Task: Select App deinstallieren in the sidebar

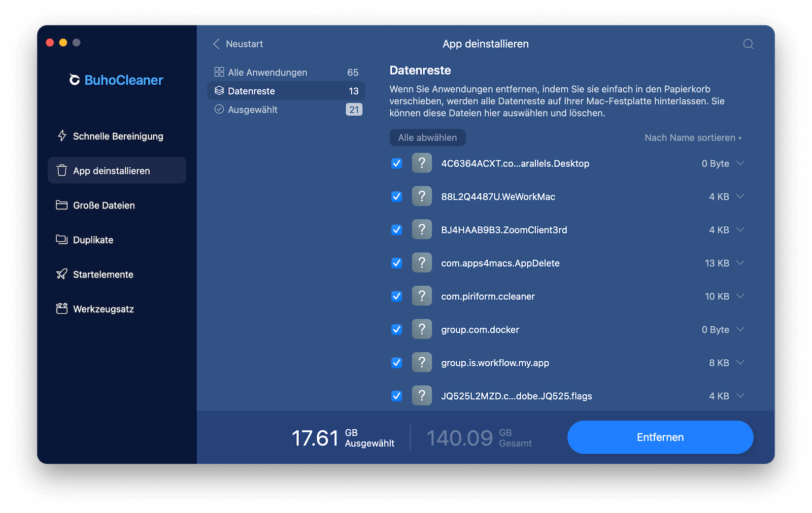Action: 117,170
